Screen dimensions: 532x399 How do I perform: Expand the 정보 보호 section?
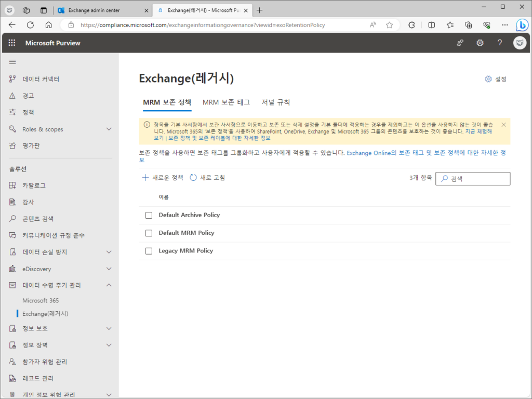(x=34, y=328)
